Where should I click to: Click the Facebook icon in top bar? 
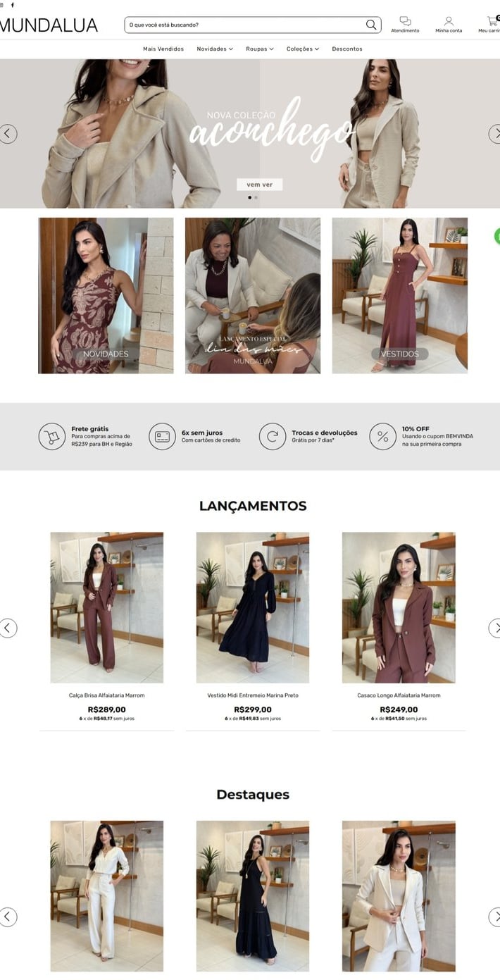12,5
